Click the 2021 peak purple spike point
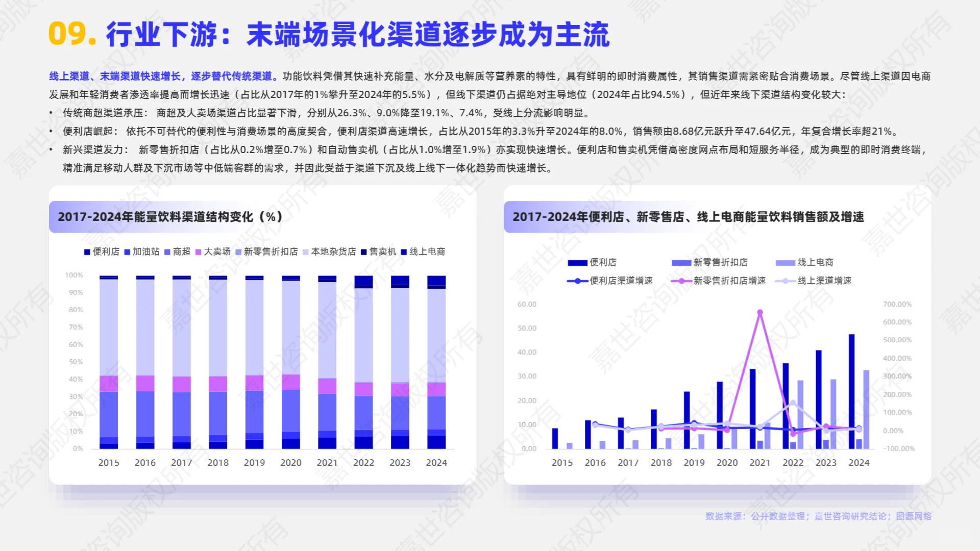The height and width of the screenshot is (551, 980). pyautogui.click(x=759, y=312)
